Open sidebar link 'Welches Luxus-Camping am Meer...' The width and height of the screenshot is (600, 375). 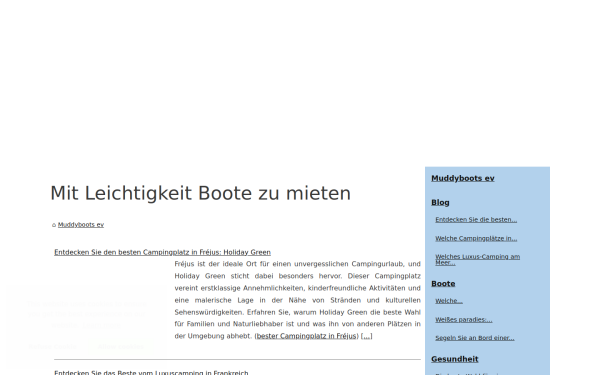pos(478,259)
